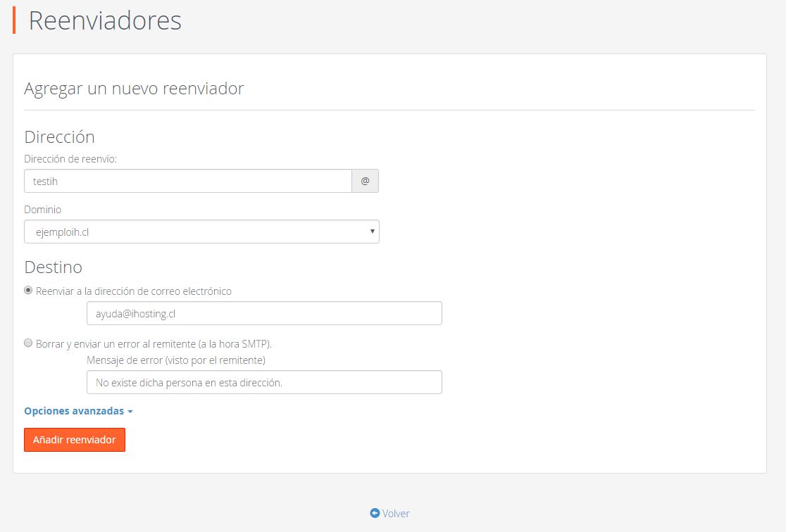Image resolution: width=786 pixels, height=532 pixels.
Task: Click 'Agregar un nuevo reenviador' heading
Action: click(x=134, y=88)
